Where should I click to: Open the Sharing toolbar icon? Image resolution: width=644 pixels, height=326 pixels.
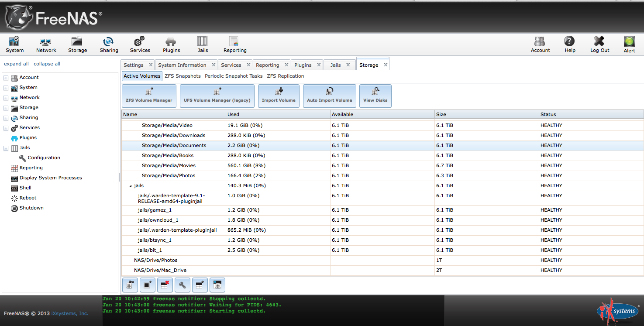point(109,45)
